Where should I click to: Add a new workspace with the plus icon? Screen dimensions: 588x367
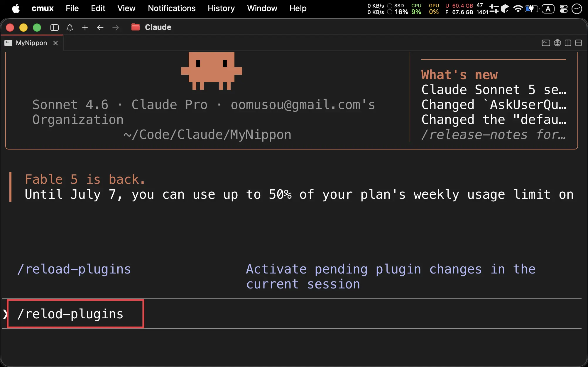(85, 28)
